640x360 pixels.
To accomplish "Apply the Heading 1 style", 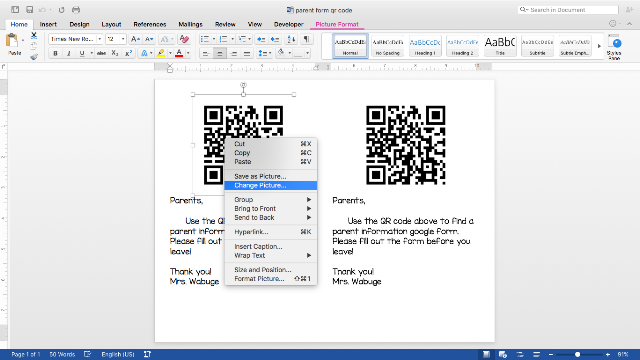I will point(425,46).
